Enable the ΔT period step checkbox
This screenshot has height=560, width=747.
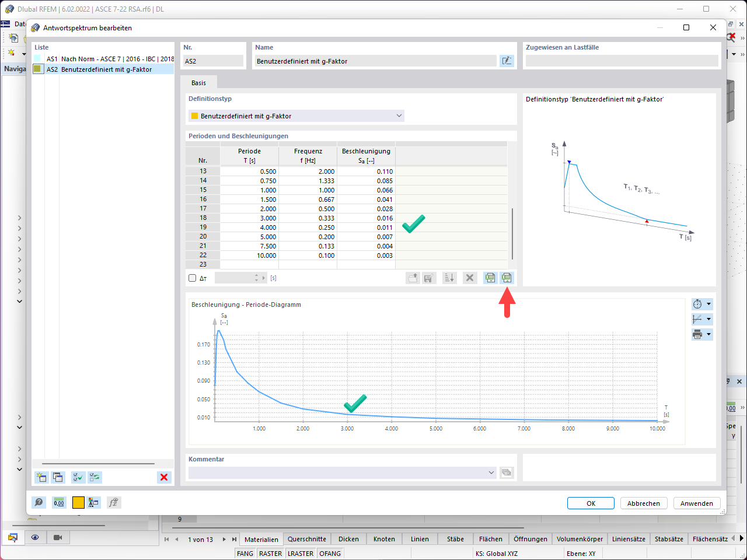(x=193, y=278)
